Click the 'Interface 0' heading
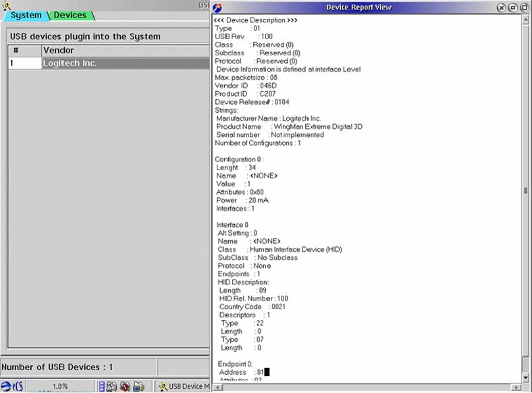532x393 pixels. [232, 225]
